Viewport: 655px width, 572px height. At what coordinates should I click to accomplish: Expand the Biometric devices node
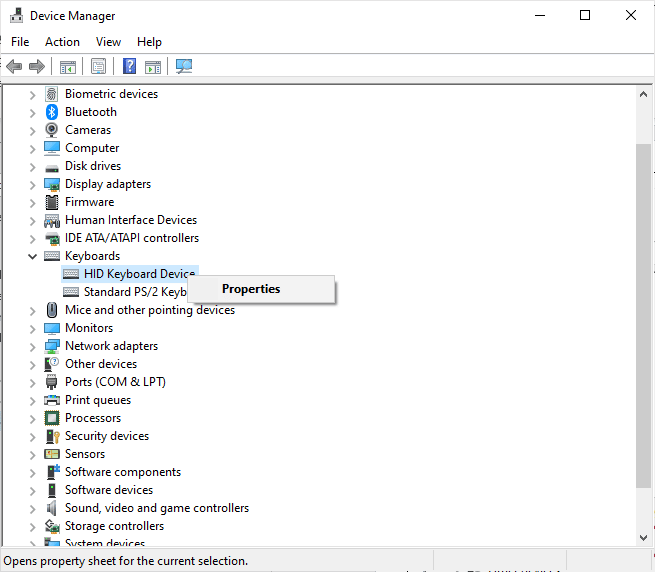point(33,95)
